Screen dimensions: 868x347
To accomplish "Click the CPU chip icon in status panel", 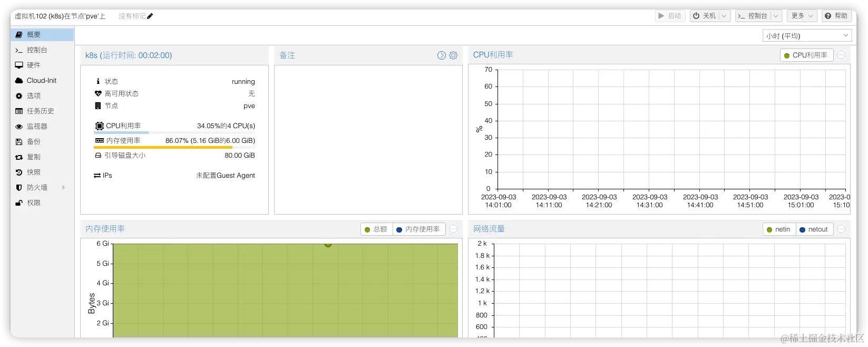I will pyautogui.click(x=99, y=126).
